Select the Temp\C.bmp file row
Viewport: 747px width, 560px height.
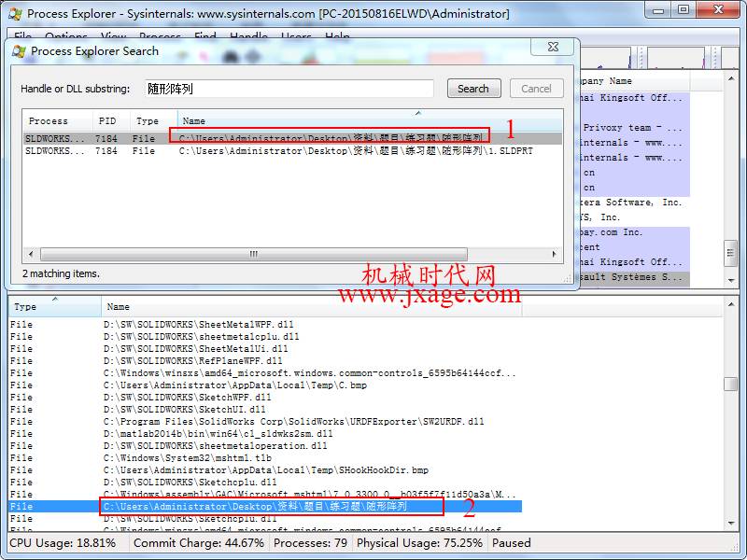coord(265,385)
